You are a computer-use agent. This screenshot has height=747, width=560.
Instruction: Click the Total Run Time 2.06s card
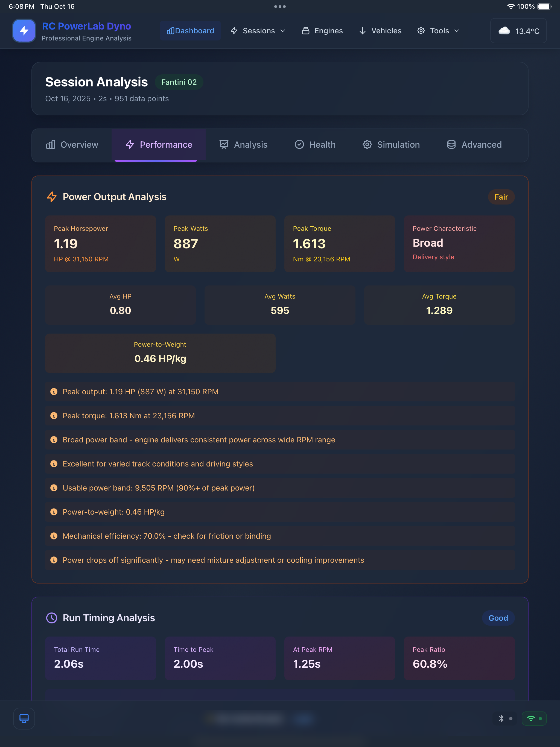click(101, 658)
